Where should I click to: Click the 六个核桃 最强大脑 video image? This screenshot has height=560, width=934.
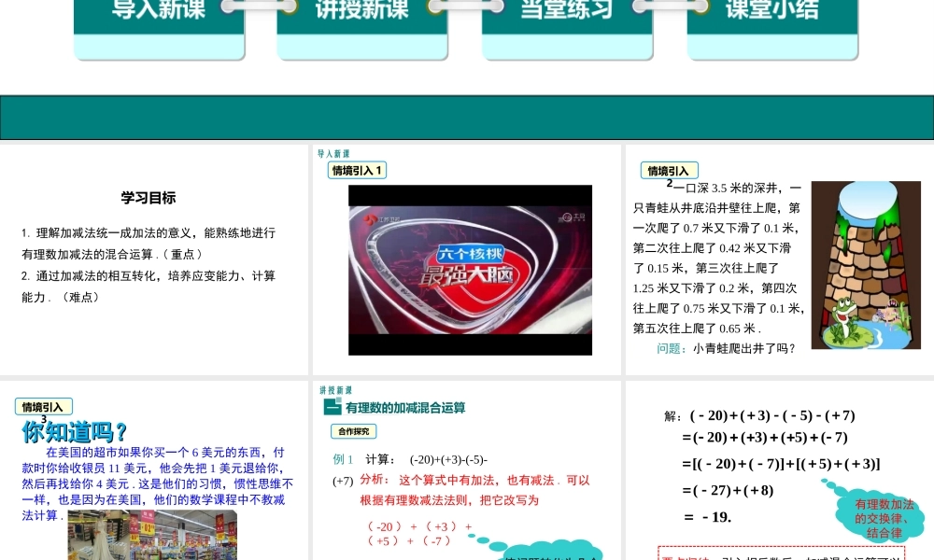470,270
